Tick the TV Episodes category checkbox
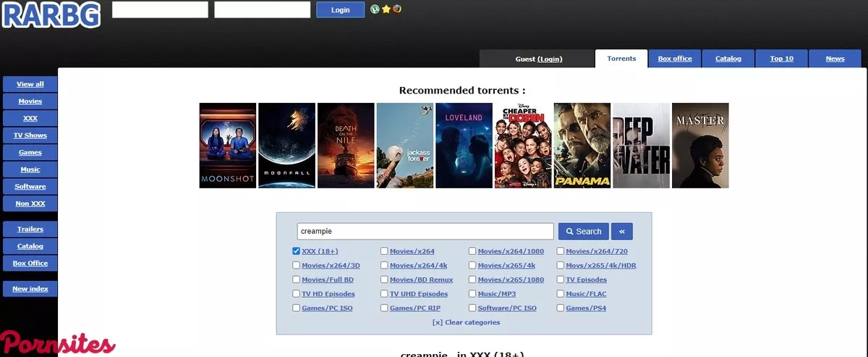The height and width of the screenshot is (357, 868). click(x=561, y=280)
